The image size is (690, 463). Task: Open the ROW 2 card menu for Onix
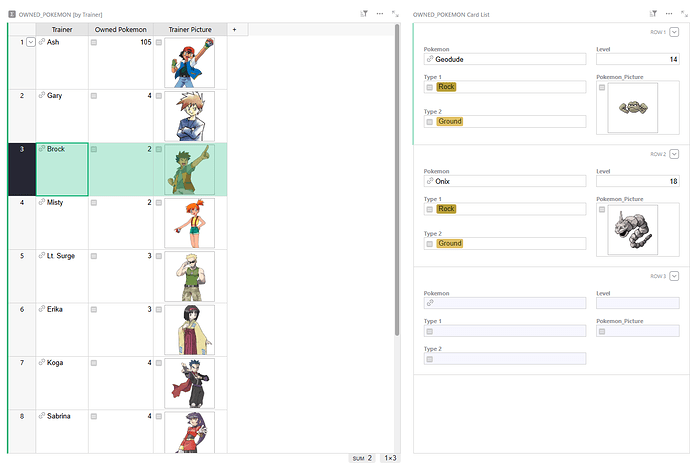674,154
